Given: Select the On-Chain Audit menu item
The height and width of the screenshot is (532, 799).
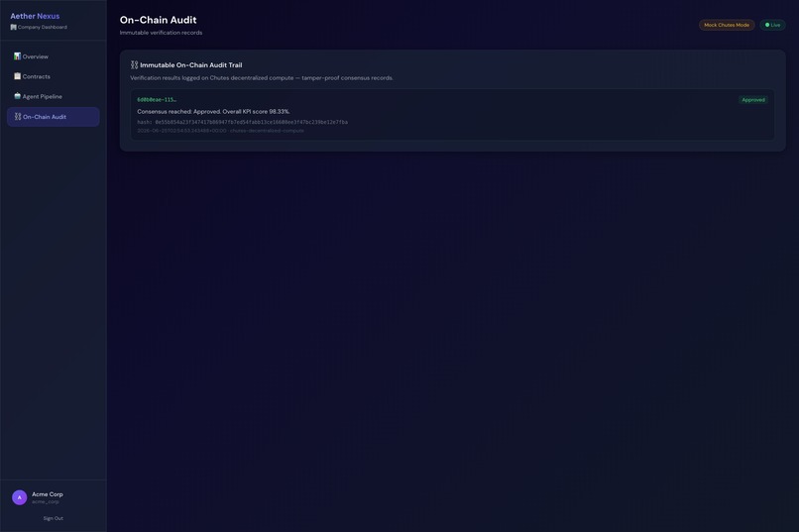Looking at the screenshot, I should 53,117.
